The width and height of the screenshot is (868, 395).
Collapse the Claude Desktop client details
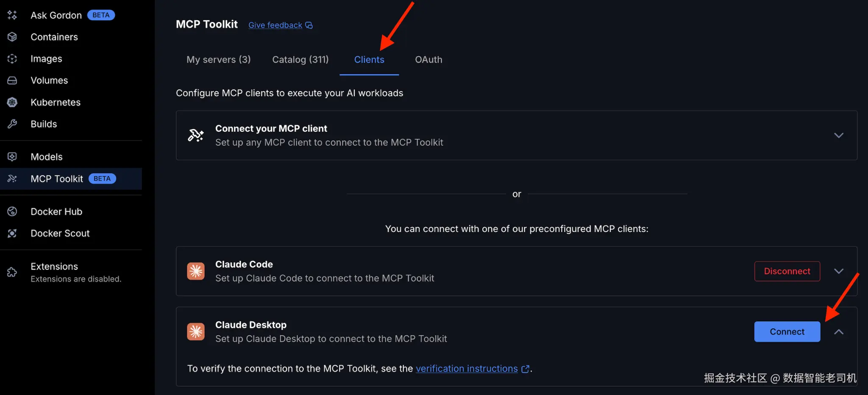tap(839, 332)
